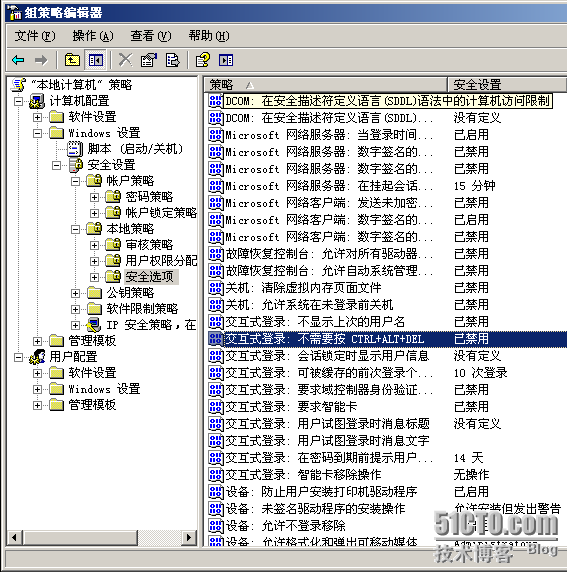Click the 脚本 (启动/关机) script icon

click(75, 149)
